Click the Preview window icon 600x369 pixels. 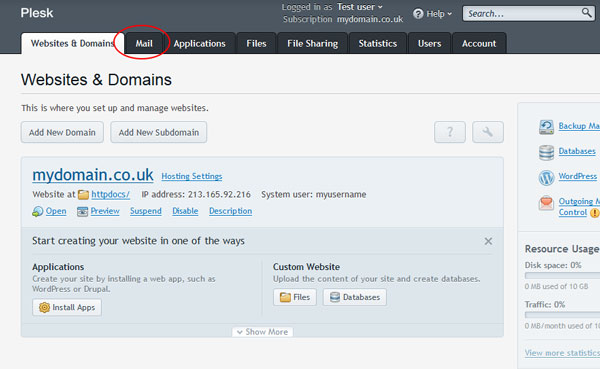(82, 211)
